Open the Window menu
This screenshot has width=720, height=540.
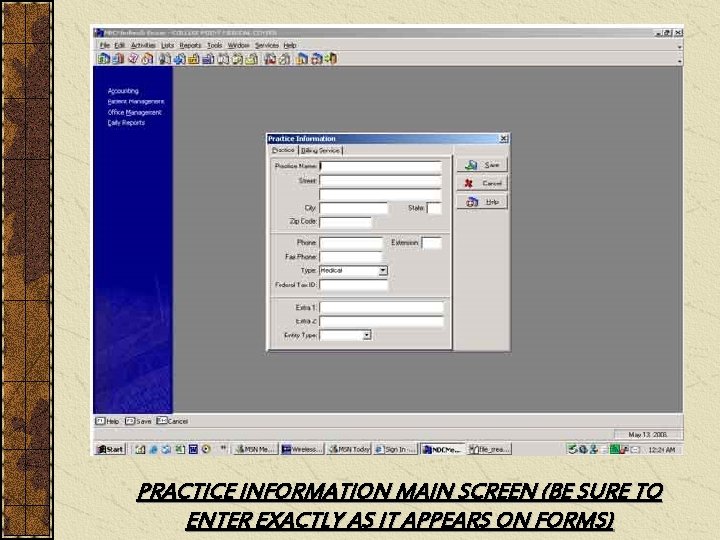tap(238, 45)
